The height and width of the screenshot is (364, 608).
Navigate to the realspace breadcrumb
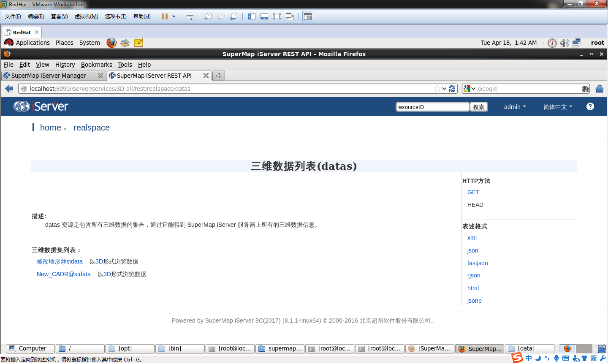coord(92,128)
